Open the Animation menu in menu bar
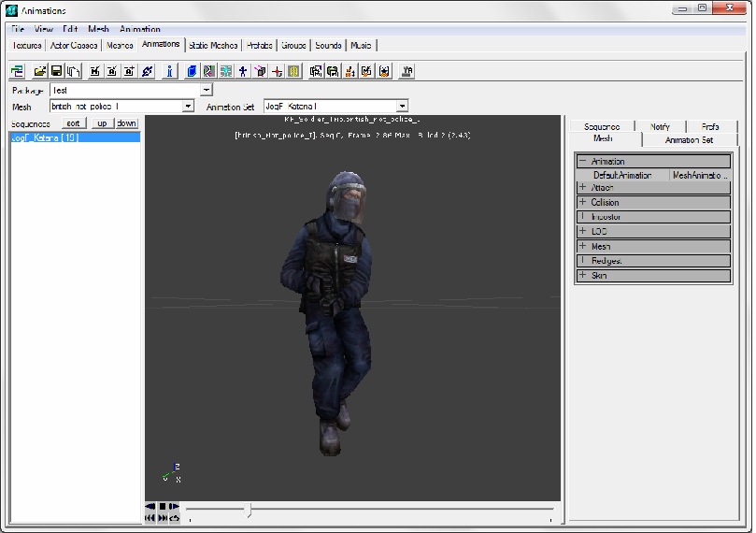 tap(140, 30)
